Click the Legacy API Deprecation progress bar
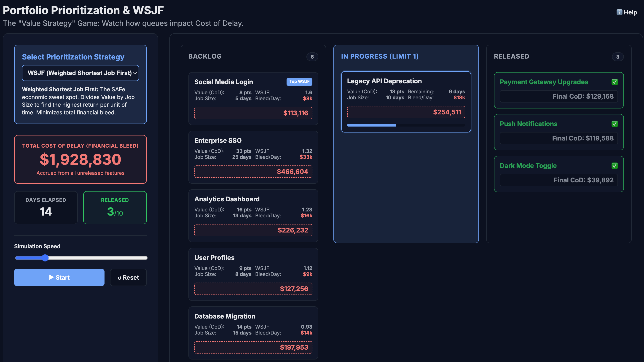 click(406, 125)
